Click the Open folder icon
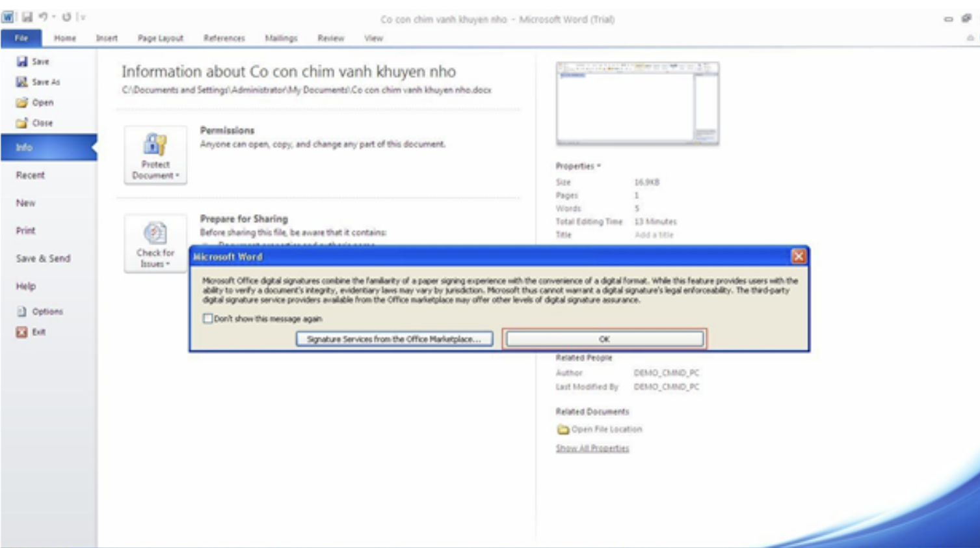 [x=21, y=102]
